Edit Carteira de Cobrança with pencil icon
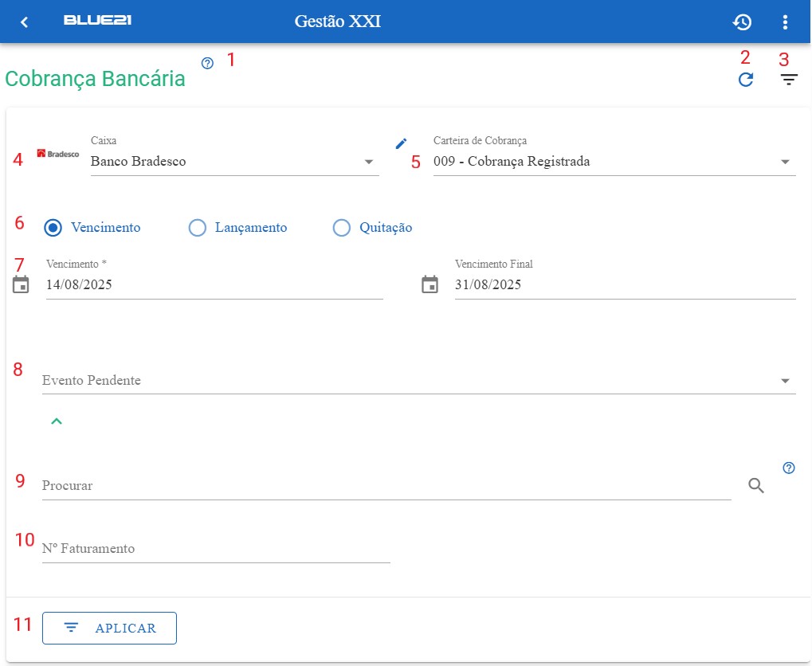The image size is (812, 666). (x=401, y=143)
